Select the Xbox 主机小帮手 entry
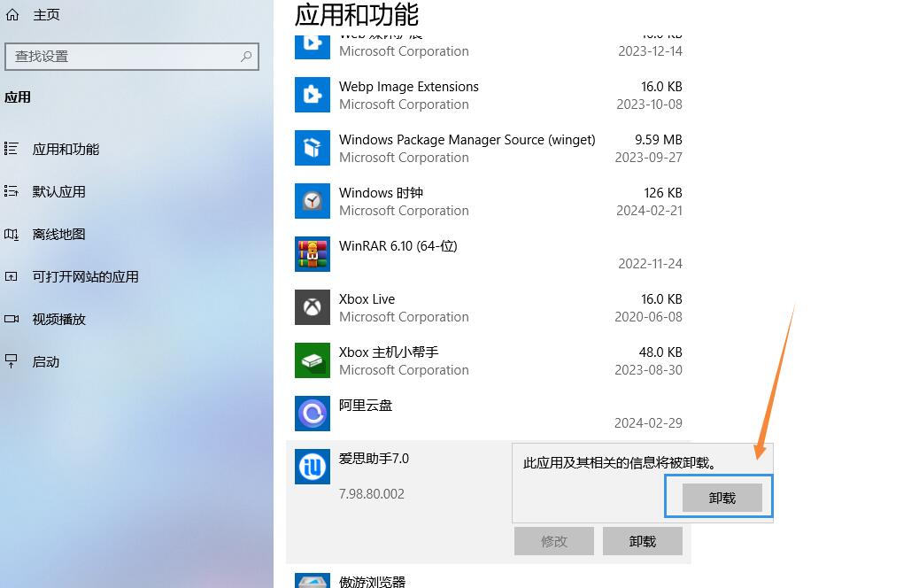The width and height of the screenshot is (911, 588). (x=489, y=360)
